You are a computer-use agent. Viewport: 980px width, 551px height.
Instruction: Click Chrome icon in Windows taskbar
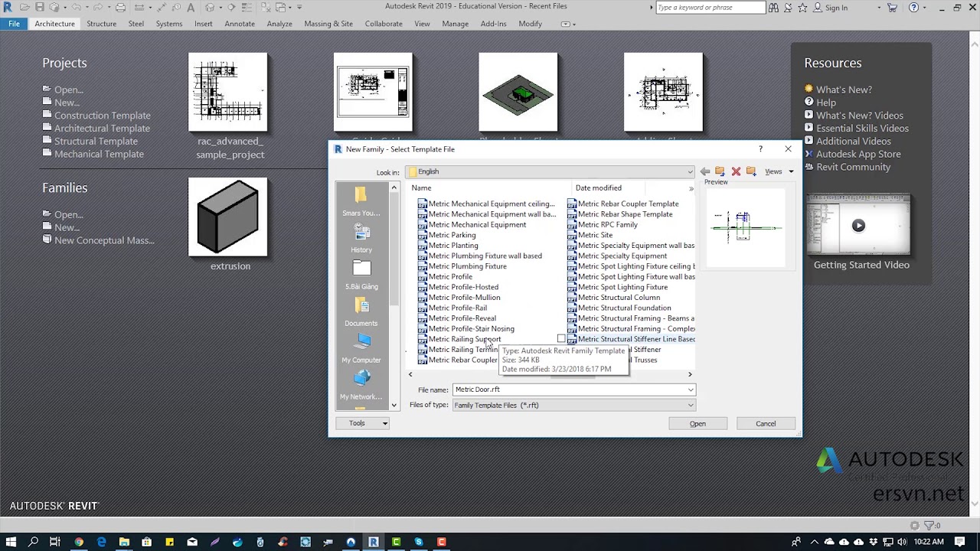pyautogui.click(x=79, y=542)
